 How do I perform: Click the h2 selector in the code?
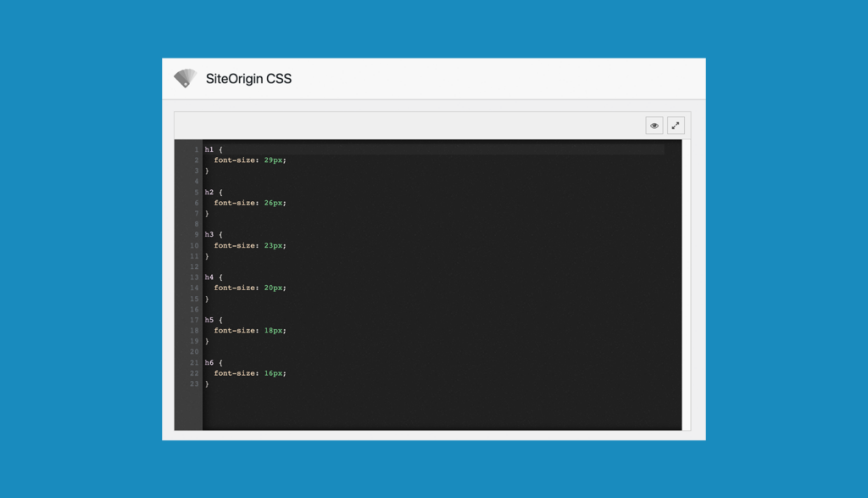point(209,193)
